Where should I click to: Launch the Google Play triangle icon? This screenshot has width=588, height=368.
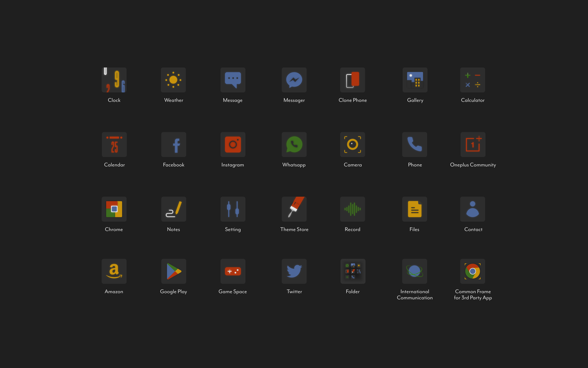click(x=174, y=271)
